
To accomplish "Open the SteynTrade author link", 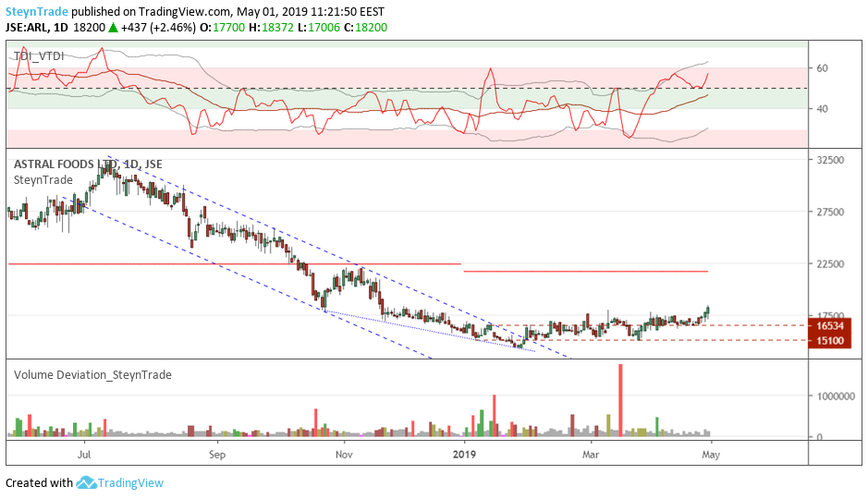I will 37,12.
